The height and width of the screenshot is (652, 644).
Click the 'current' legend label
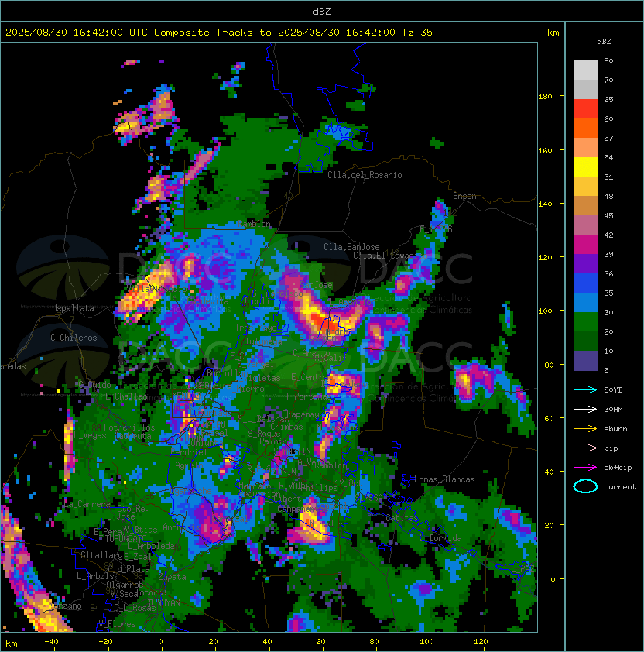pos(620,487)
